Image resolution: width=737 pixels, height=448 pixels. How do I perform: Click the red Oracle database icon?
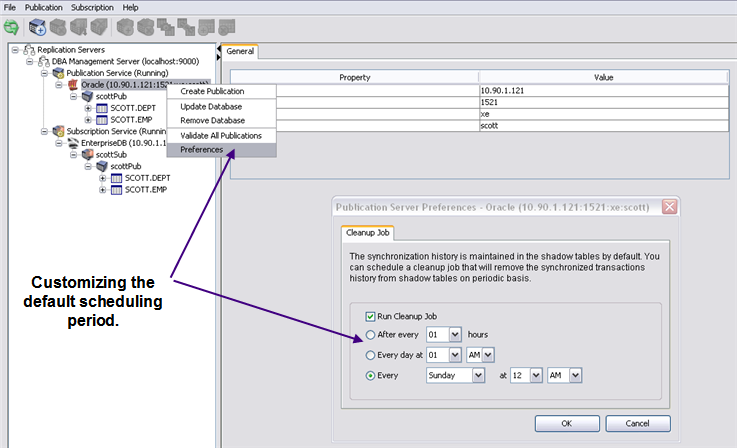click(73, 85)
